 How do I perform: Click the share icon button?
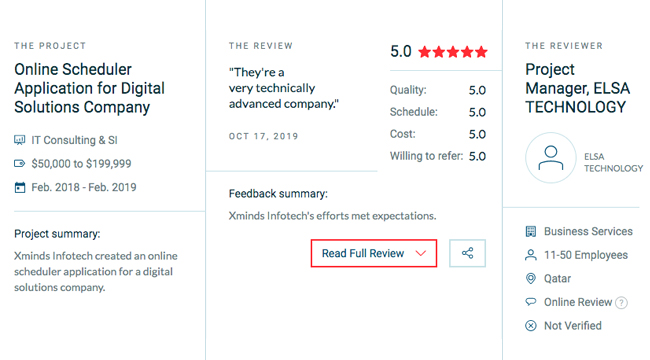pos(467,253)
